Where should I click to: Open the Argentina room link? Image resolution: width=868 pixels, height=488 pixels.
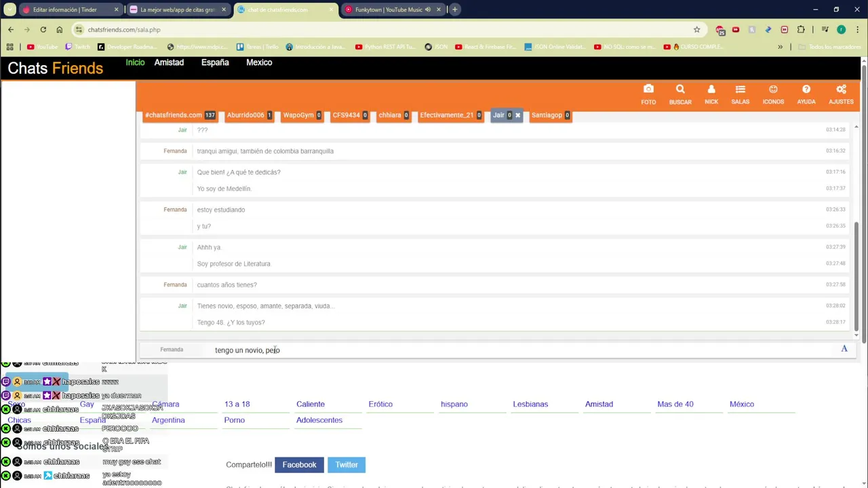pyautogui.click(x=168, y=420)
